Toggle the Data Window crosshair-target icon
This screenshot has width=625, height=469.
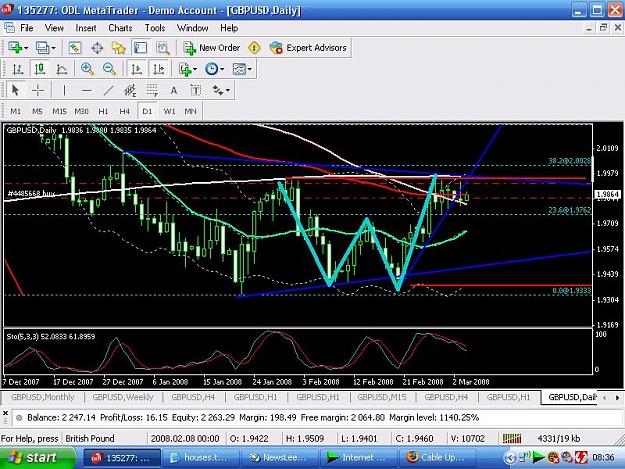coord(97,48)
